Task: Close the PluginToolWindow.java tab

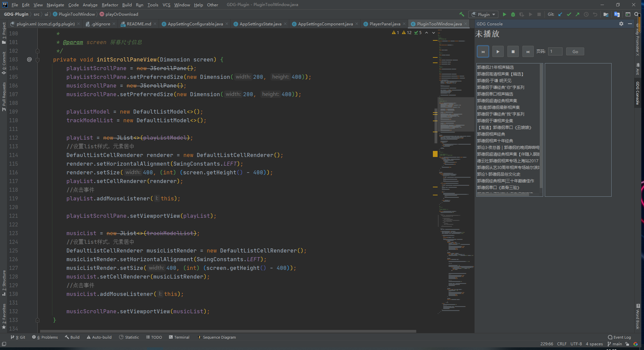Action: click(x=466, y=24)
